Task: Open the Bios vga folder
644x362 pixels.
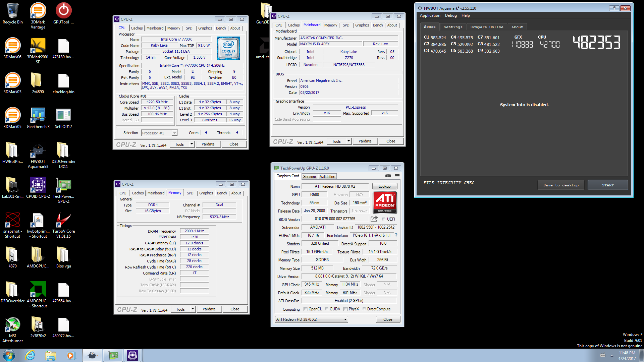Action: (x=63, y=257)
